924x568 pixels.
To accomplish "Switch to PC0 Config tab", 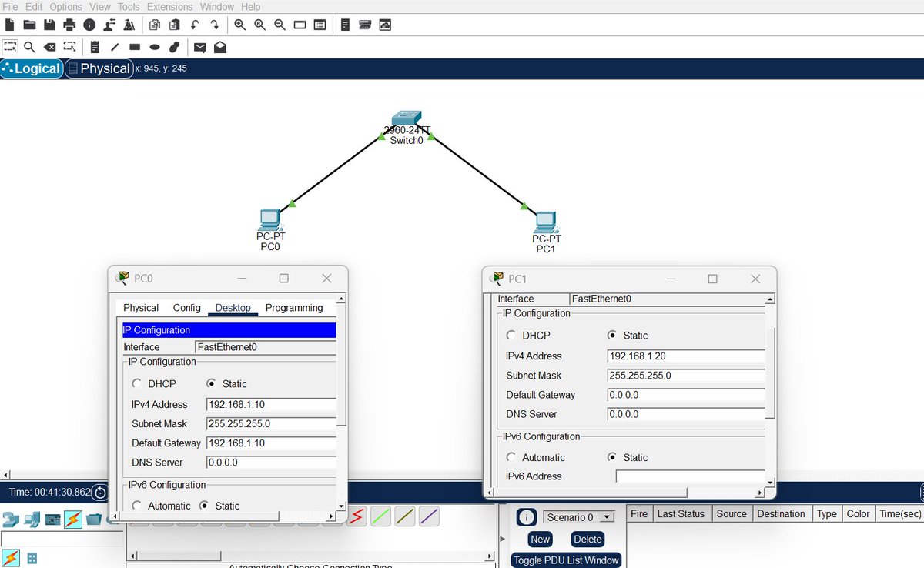I will click(186, 308).
